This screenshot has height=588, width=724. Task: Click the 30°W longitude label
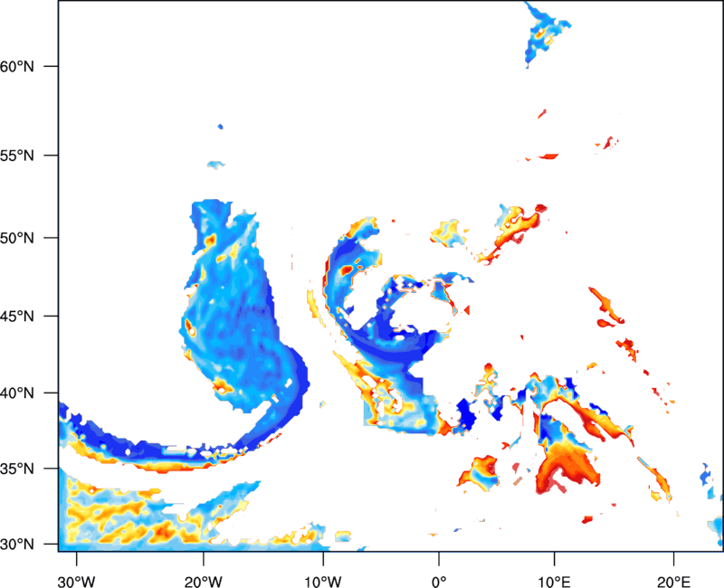(76, 582)
